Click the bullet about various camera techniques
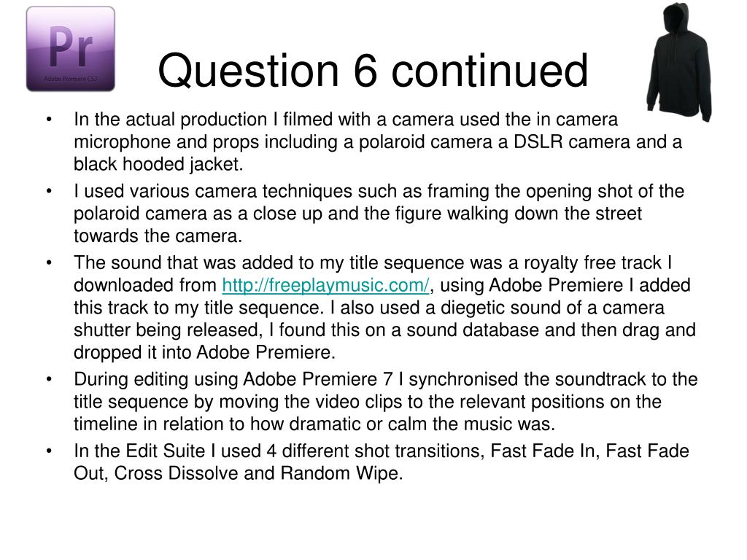The image size is (747, 560). click(379, 214)
